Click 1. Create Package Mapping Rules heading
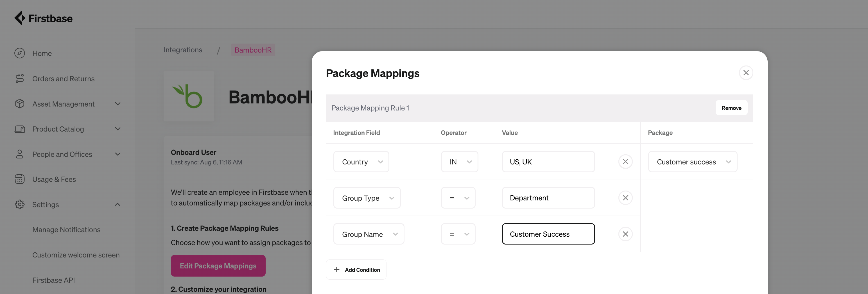The width and height of the screenshot is (868, 294). 224,228
